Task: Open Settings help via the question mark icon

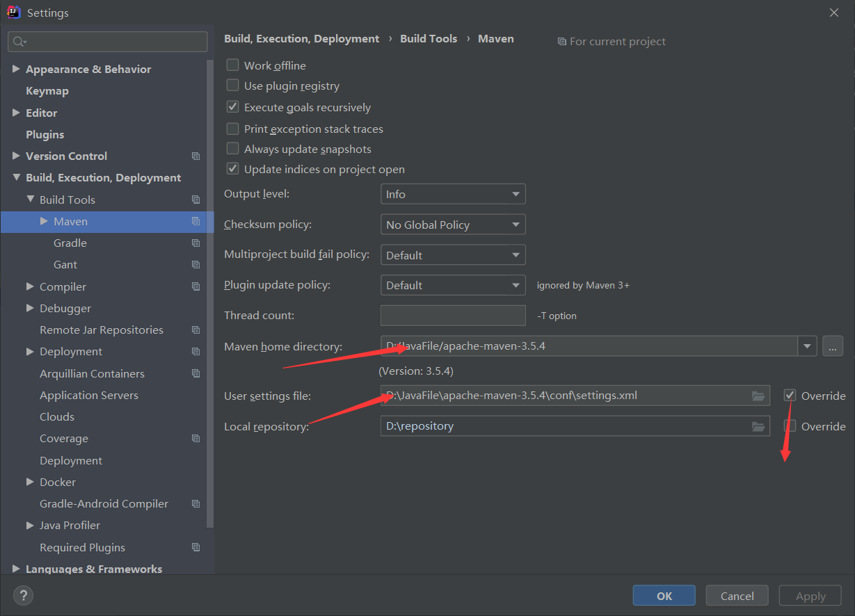Action: click(x=23, y=595)
